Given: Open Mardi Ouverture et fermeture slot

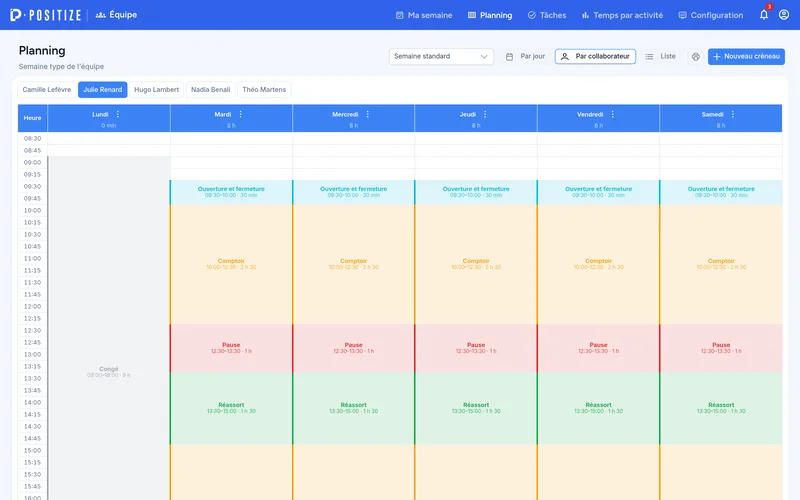Looking at the screenshot, I should click(x=231, y=192).
